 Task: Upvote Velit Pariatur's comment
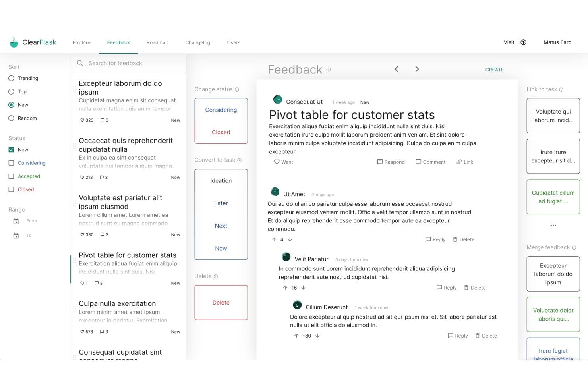tap(285, 288)
